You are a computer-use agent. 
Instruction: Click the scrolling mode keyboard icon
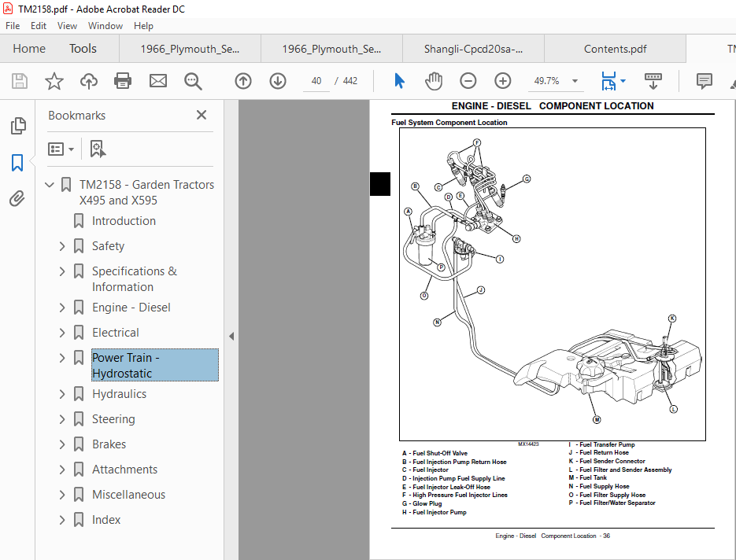click(653, 81)
